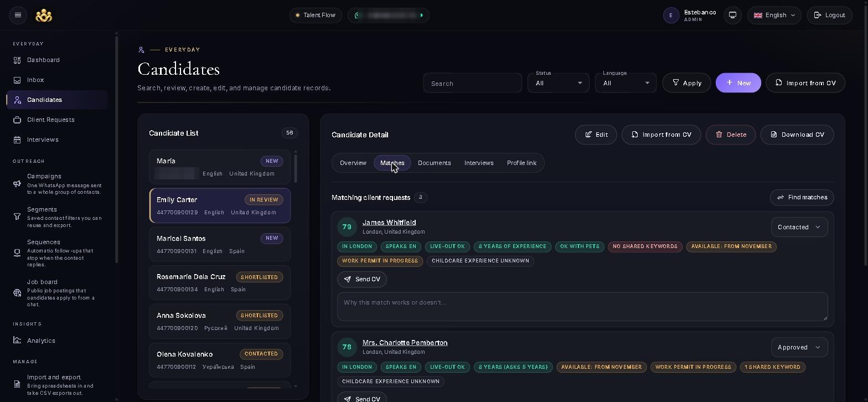The width and height of the screenshot is (868, 402).
Task: Open James Whitfield client link
Action: [x=389, y=223]
